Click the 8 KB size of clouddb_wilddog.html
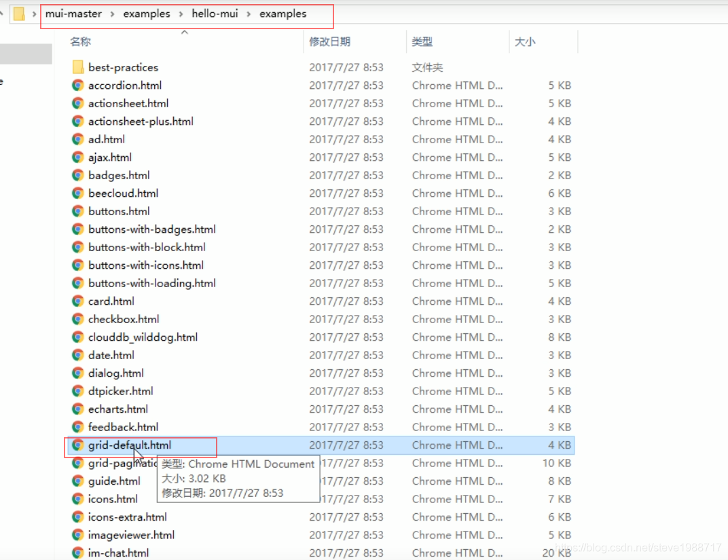The image size is (728, 560). point(560,337)
